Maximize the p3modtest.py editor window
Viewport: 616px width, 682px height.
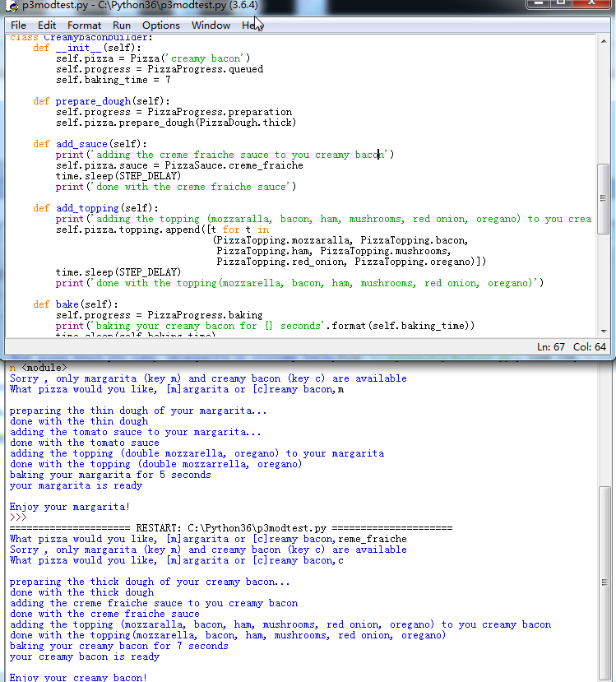tap(562, 4)
